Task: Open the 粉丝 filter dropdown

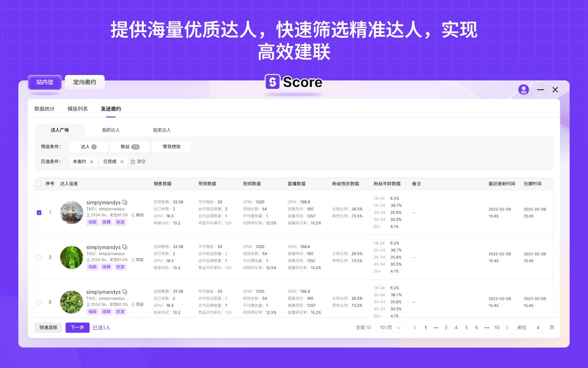Action: [x=130, y=147]
